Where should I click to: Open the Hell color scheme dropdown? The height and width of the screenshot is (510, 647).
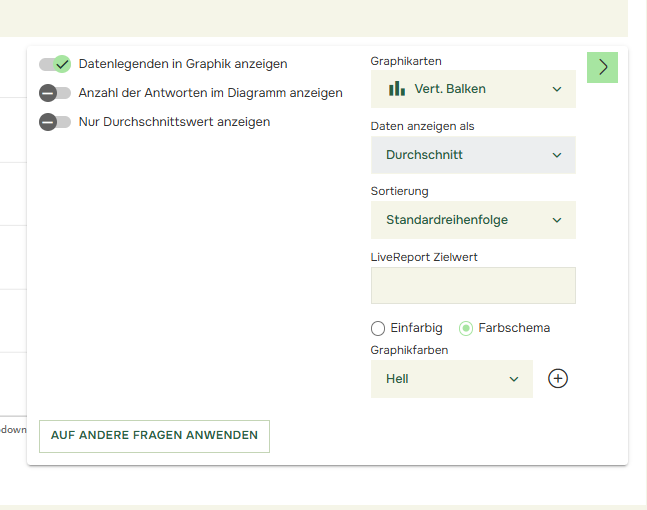point(450,379)
